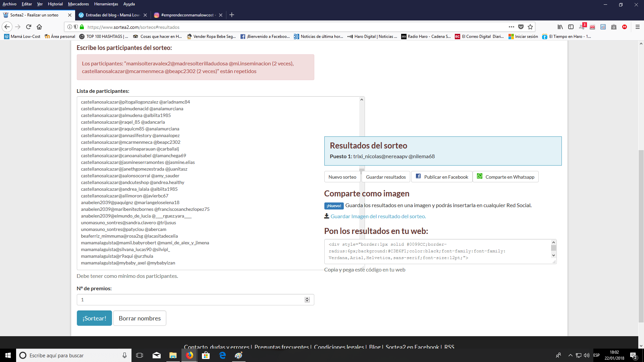Image resolution: width=644 pixels, height=362 pixels.
Task: Reload the page with the refresh icon
Action: [x=29, y=27]
